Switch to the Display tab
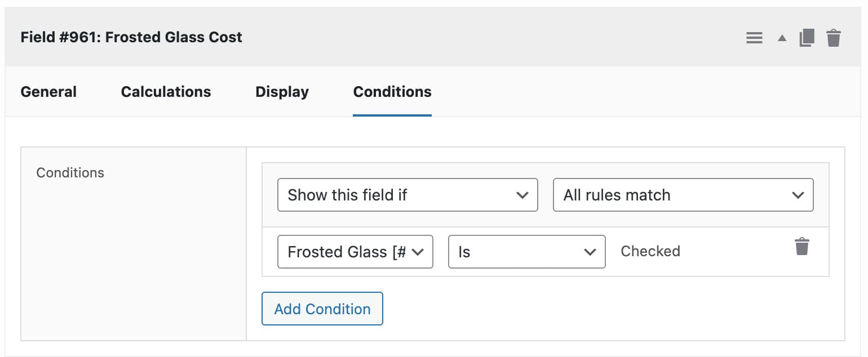Image resolution: width=868 pixels, height=357 pixels. tap(282, 91)
